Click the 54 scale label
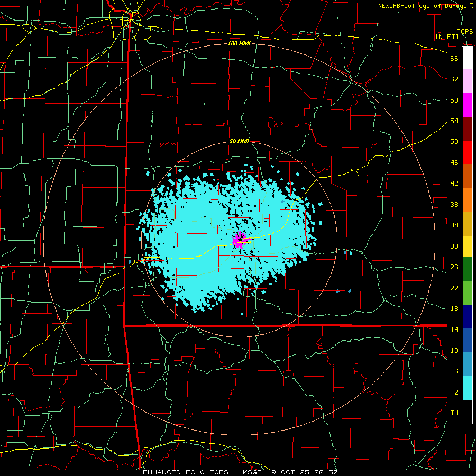The image size is (476, 476). (x=454, y=121)
